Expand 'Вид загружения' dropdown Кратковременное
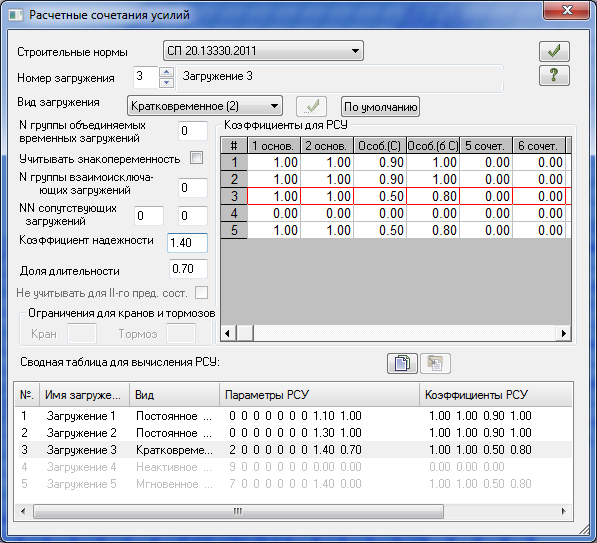The height and width of the screenshot is (543, 597). (x=205, y=106)
